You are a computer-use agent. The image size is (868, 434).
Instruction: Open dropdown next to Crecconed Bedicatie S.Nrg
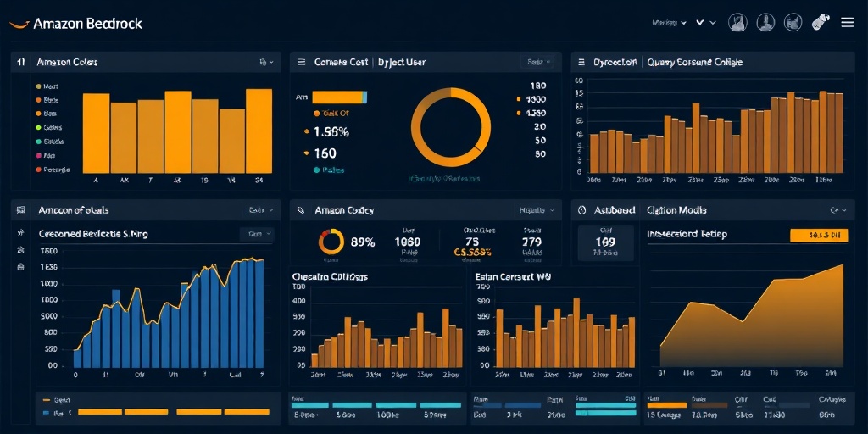[257, 234]
